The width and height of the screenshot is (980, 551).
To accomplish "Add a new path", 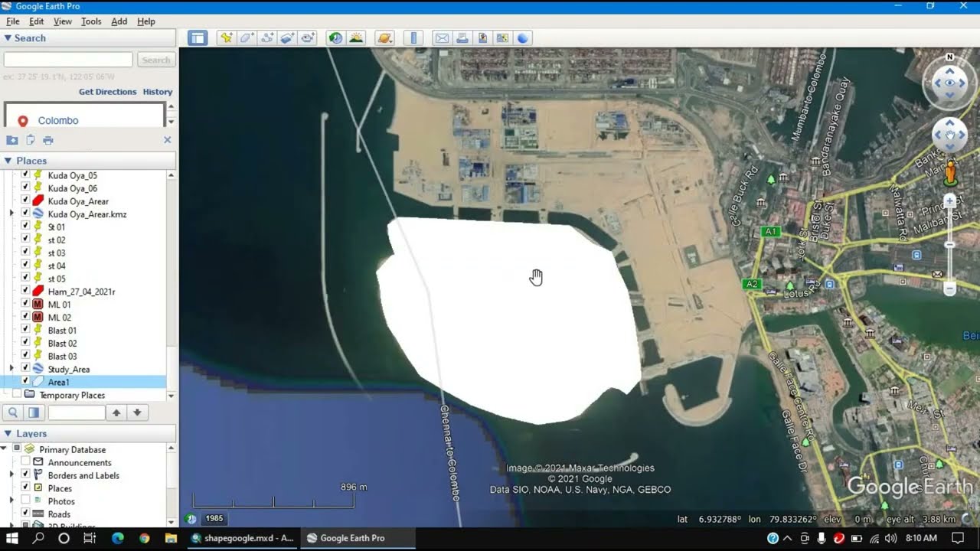I will pyautogui.click(x=267, y=38).
